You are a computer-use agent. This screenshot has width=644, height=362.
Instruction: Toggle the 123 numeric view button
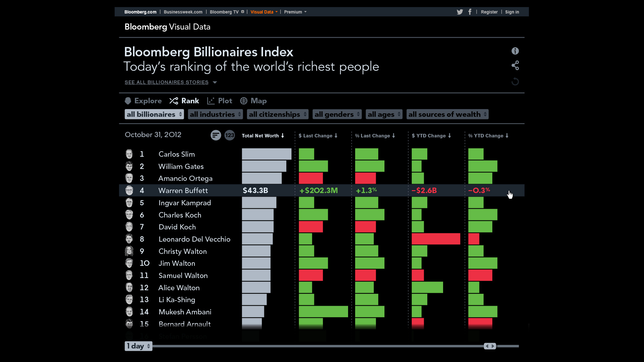tap(230, 135)
